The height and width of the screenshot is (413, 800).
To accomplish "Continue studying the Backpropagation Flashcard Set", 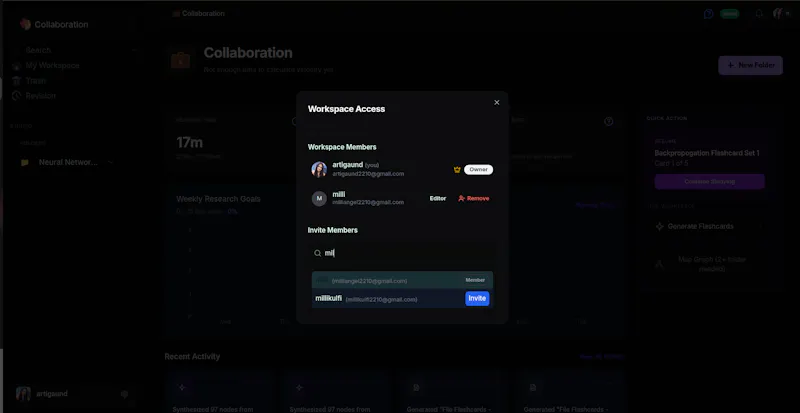I will pyautogui.click(x=710, y=182).
